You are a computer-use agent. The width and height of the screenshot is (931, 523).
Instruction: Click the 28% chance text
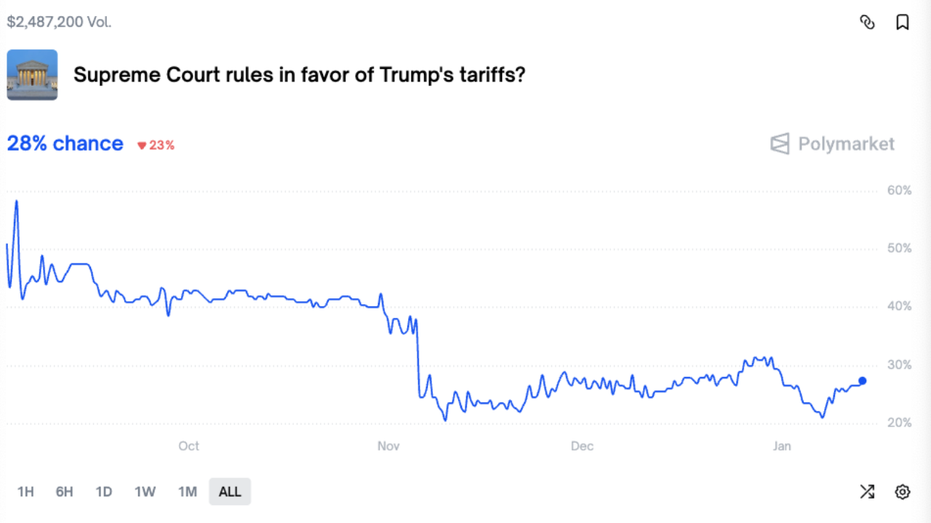65,144
